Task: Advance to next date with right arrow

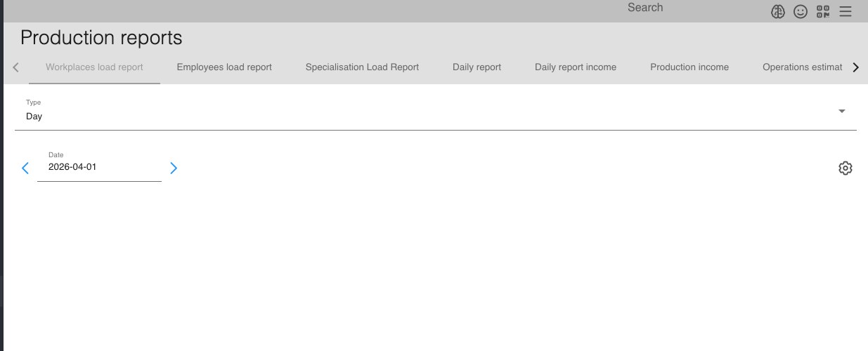Action: 174,168
